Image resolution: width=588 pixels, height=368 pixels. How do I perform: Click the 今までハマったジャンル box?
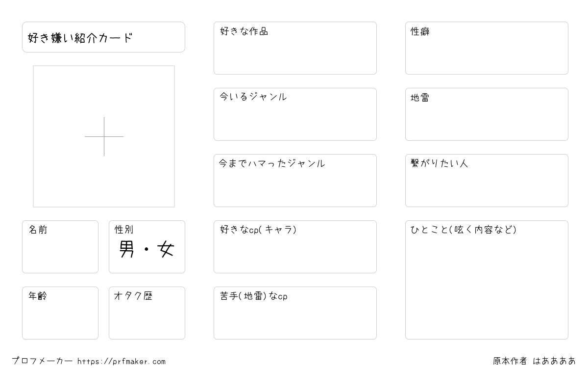295,181
